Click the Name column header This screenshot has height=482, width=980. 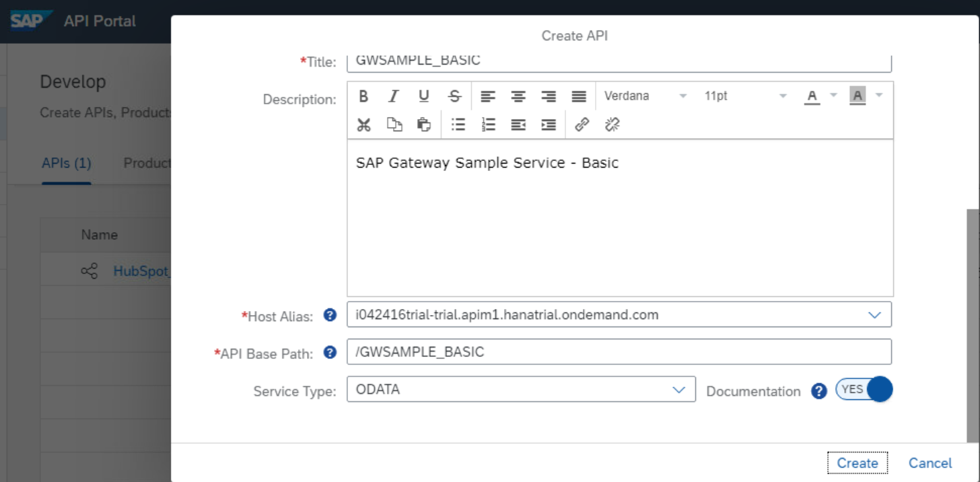(x=100, y=235)
